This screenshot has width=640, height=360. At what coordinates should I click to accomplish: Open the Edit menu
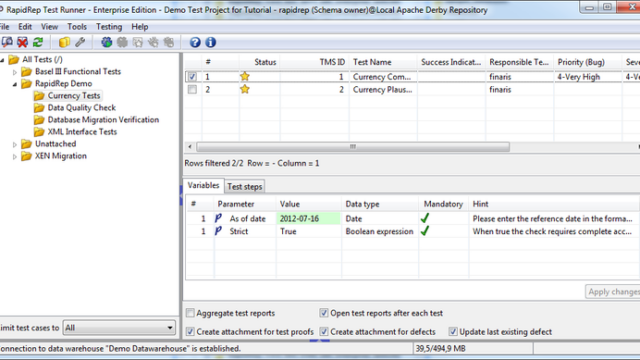(x=25, y=27)
